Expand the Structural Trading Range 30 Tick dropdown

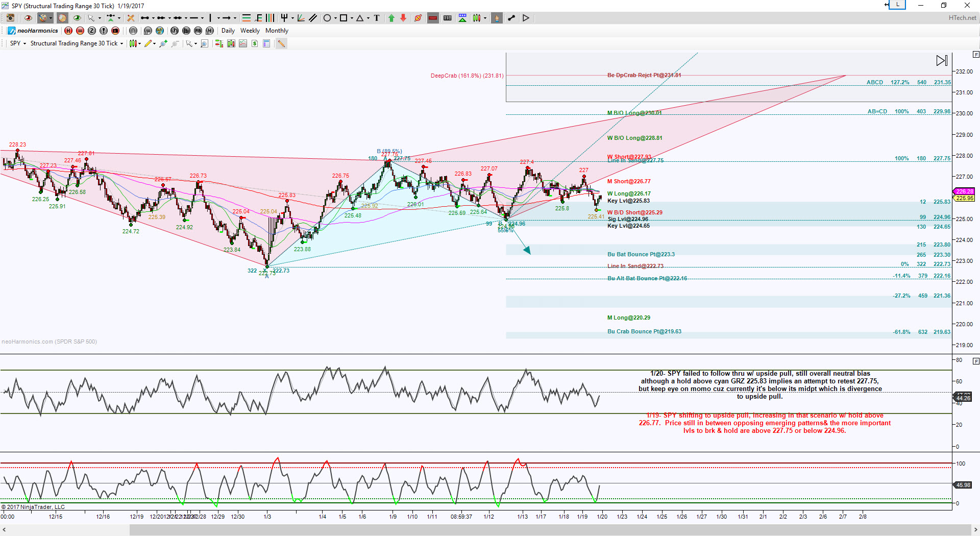77,43
